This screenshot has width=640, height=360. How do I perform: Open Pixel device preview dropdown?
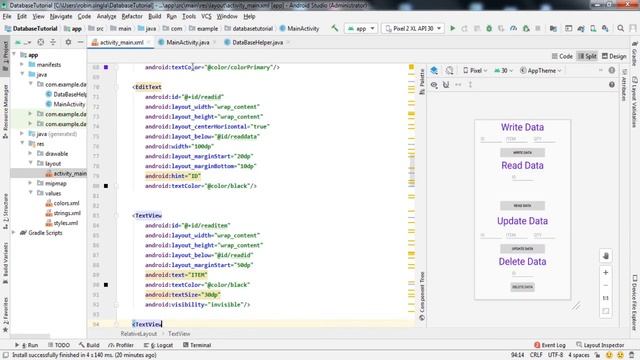[475, 71]
